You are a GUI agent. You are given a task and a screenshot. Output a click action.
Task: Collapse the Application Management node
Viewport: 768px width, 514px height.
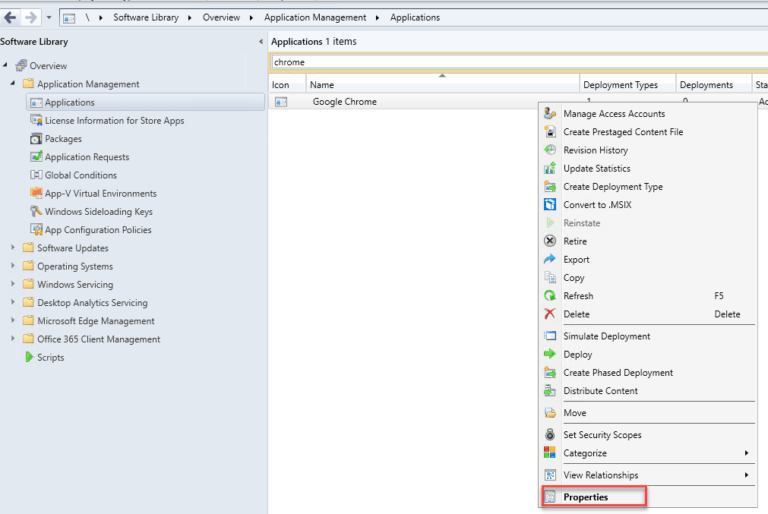click(x=13, y=84)
